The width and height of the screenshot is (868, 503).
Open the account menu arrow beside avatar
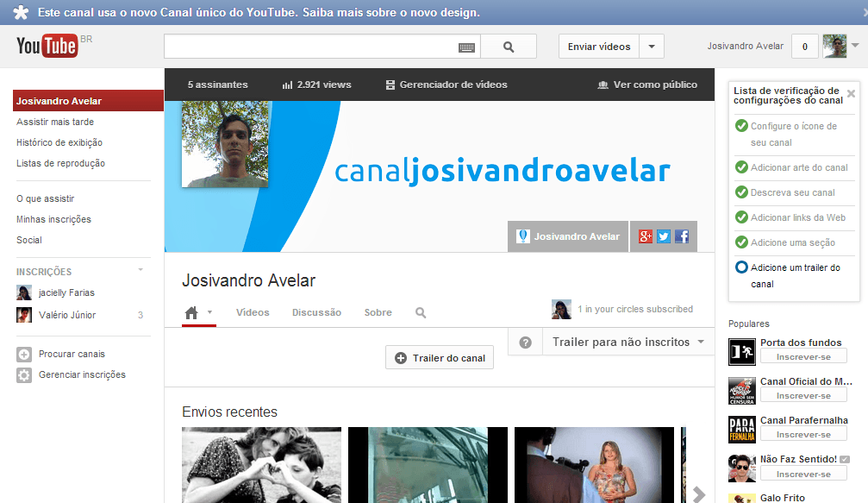click(855, 46)
